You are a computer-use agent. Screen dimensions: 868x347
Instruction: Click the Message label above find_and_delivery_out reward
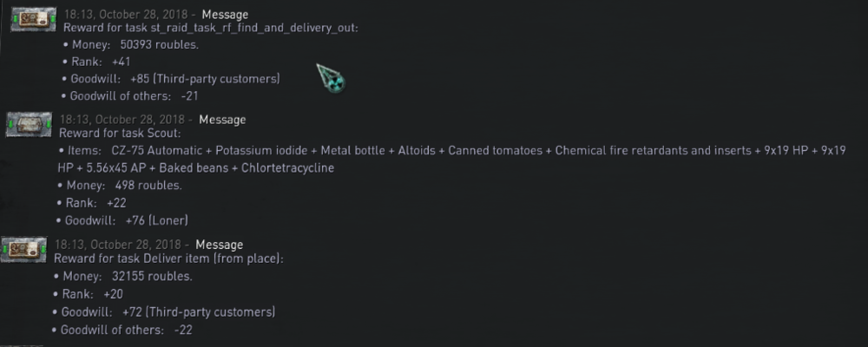pos(225,15)
